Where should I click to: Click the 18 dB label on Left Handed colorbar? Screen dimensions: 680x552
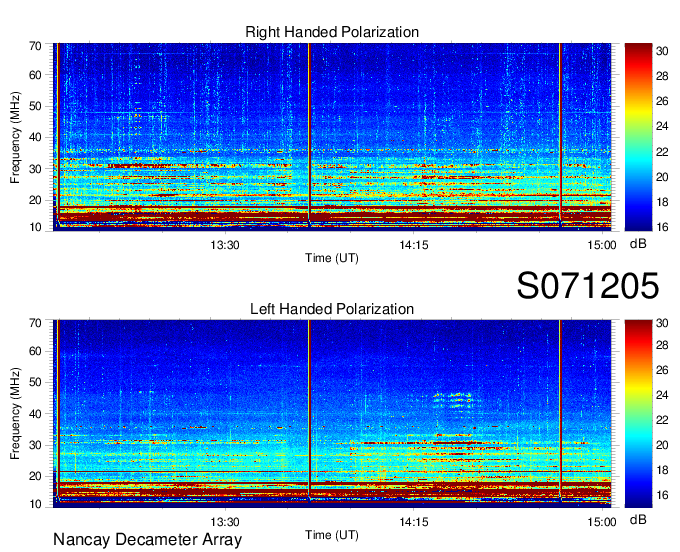(x=662, y=470)
